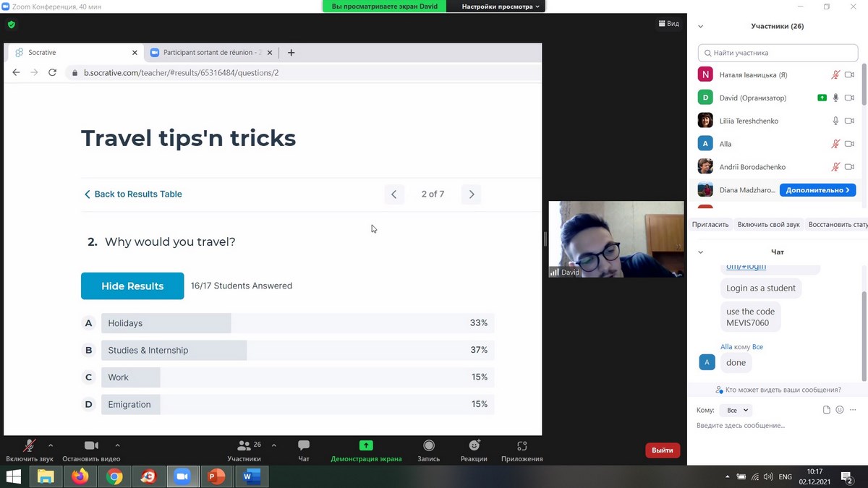This screenshot has height=488, width=868.
Task: Click the Hide Results button
Action: [x=132, y=286]
